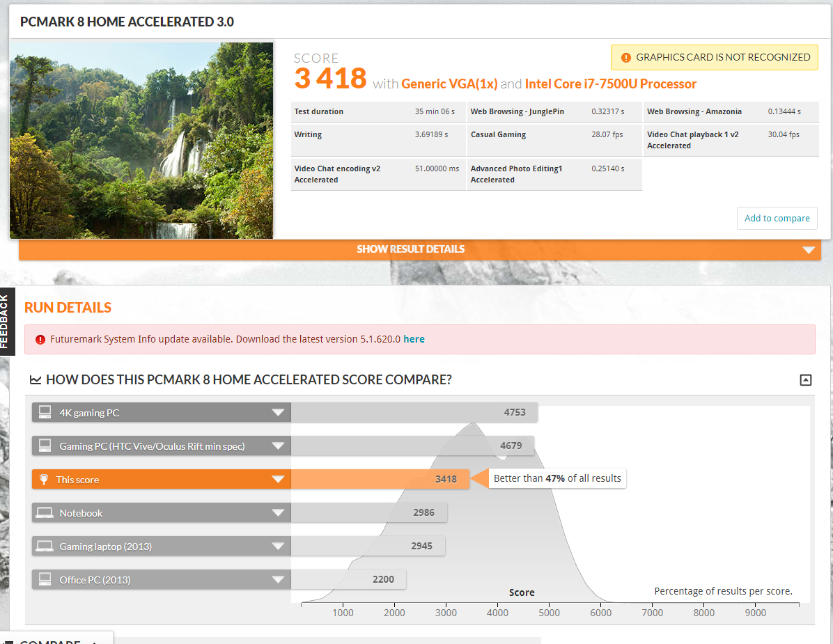The image size is (833, 644).
Task: Click the 2986 Notebook score bar
Action: [369, 513]
